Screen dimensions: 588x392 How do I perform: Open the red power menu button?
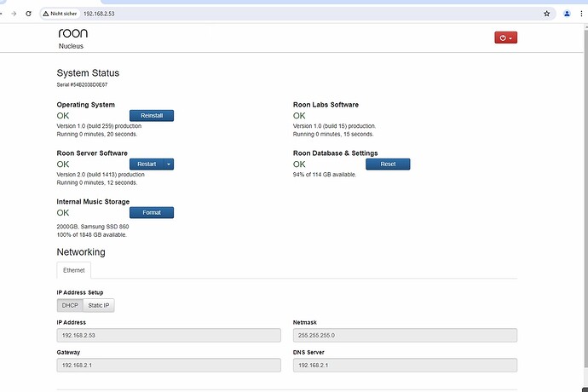505,37
